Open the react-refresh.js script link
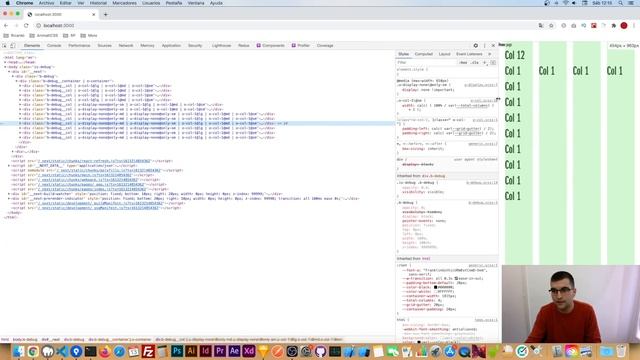This screenshot has height=360, width=640. click(94, 161)
